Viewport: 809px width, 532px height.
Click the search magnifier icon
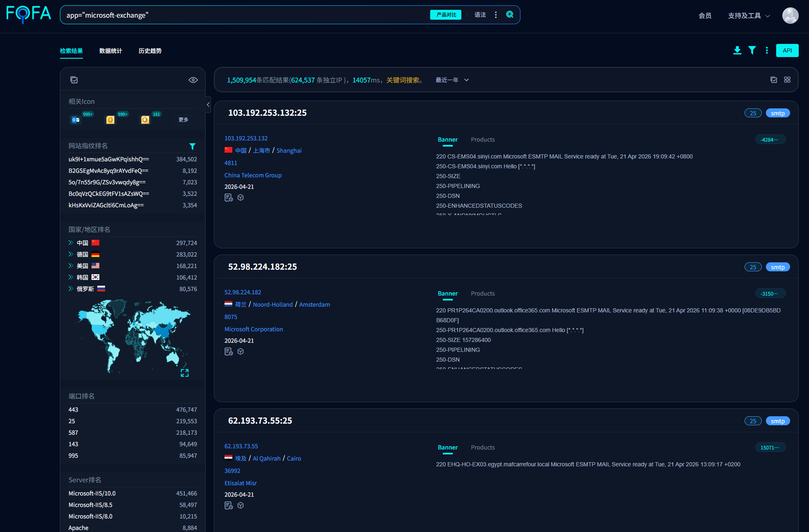(510, 15)
